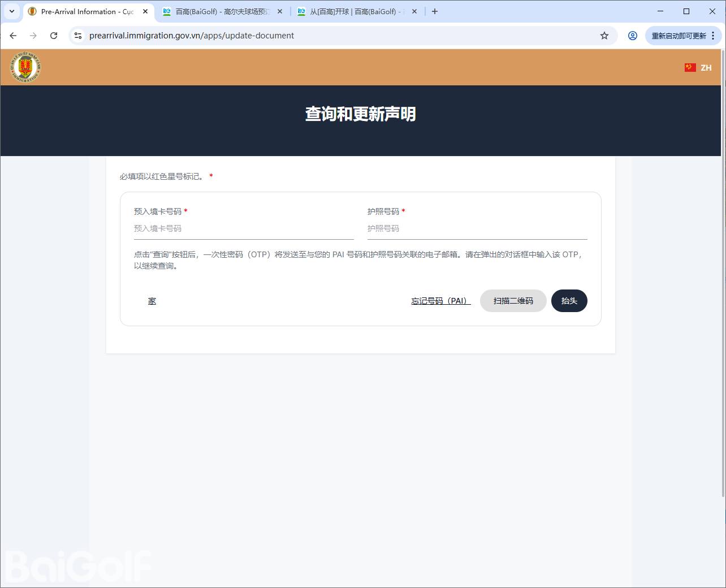Open the Chrome three-dot menu
The image size is (726, 588).
[x=714, y=36]
